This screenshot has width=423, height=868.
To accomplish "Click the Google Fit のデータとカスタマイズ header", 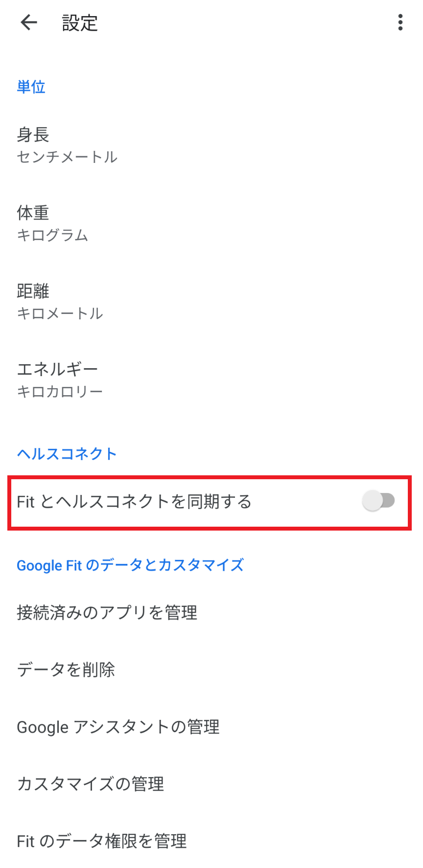I will (130, 565).
